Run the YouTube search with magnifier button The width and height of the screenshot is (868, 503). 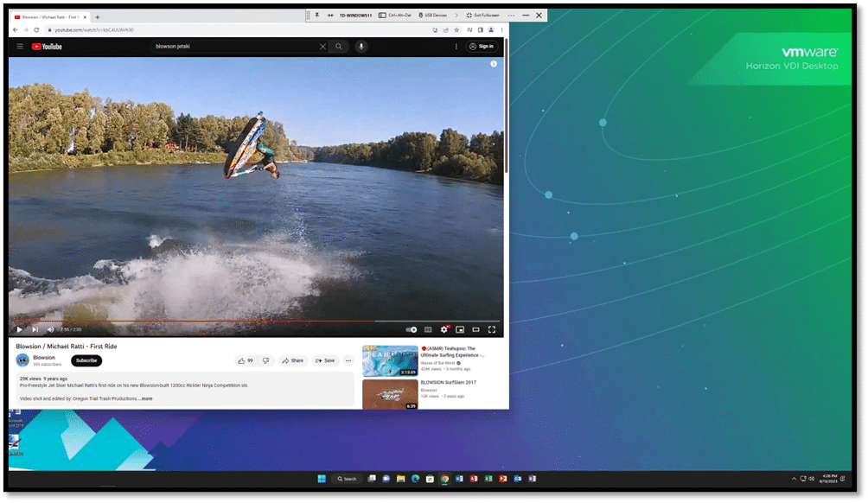click(339, 47)
